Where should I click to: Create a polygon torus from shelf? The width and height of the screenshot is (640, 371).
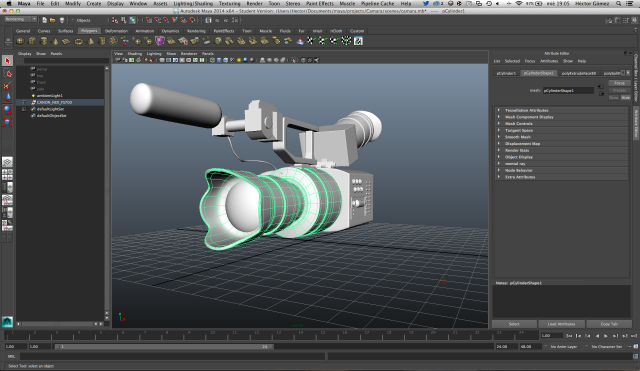pos(78,41)
